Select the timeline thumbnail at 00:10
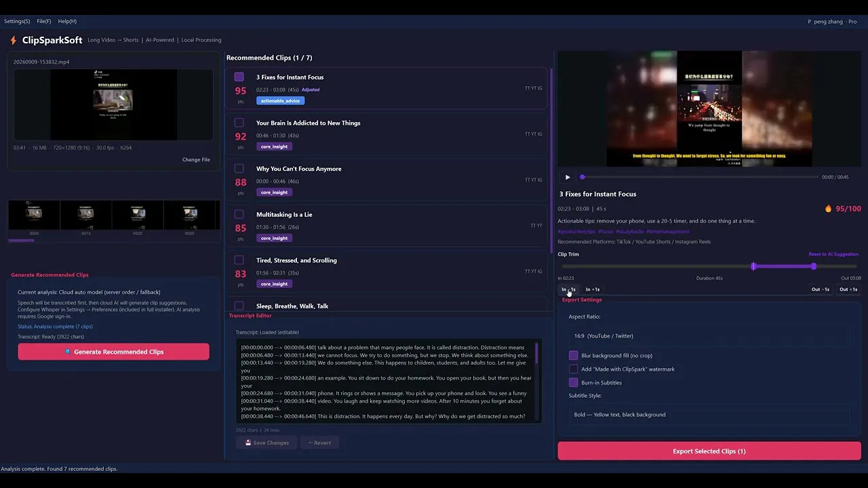This screenshot has width=868, height=488. pos(85,216)
